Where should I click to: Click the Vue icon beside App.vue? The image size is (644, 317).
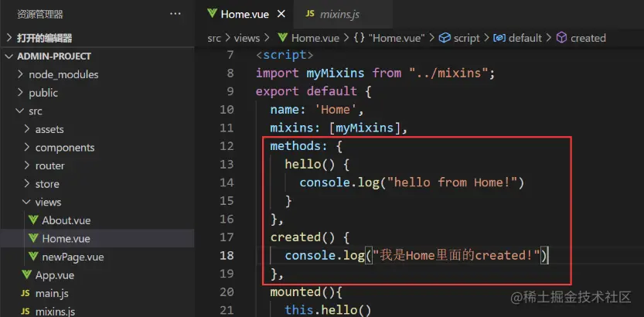click(x=27, y=275)
